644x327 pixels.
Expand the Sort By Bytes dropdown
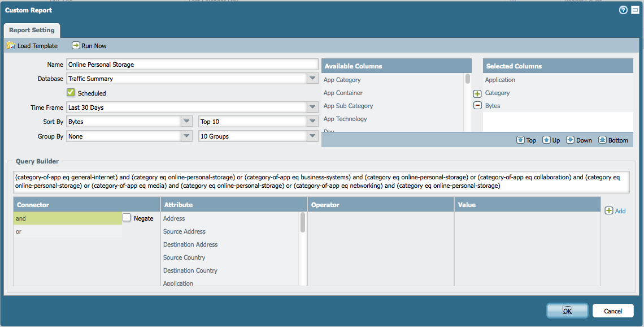click(187, 121)
